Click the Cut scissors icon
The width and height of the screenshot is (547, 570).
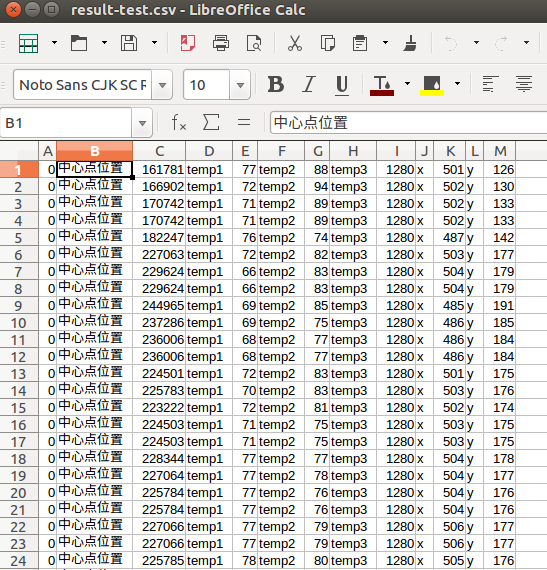[x=295, y=43]
